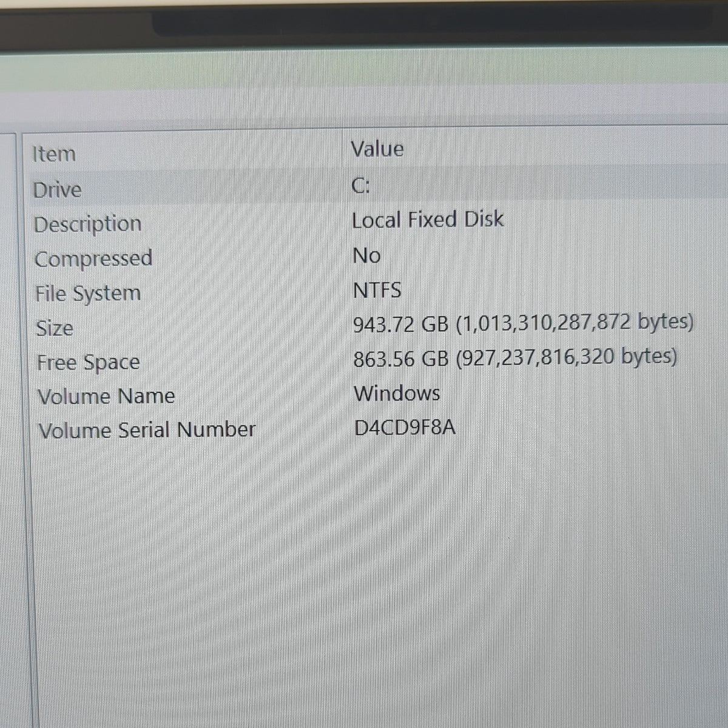Viewport: 728px width, 728px height.
Task: Click the NTFS file system value
Action: 377,291
